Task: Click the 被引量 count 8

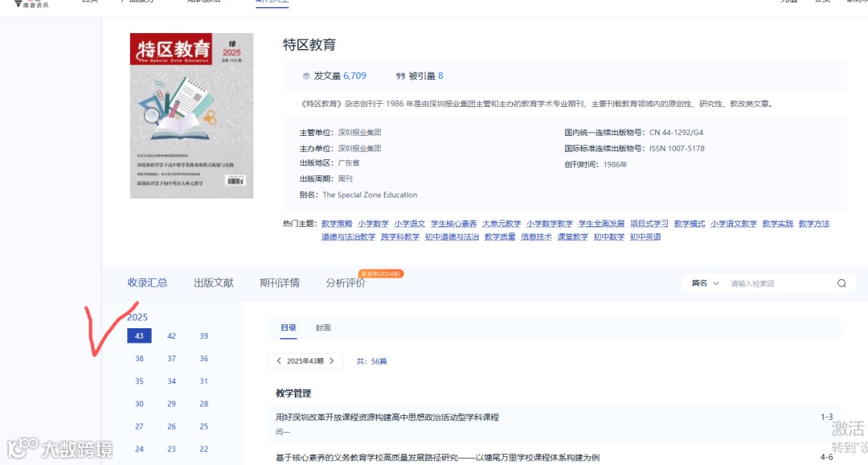Action: coord(440,76)
